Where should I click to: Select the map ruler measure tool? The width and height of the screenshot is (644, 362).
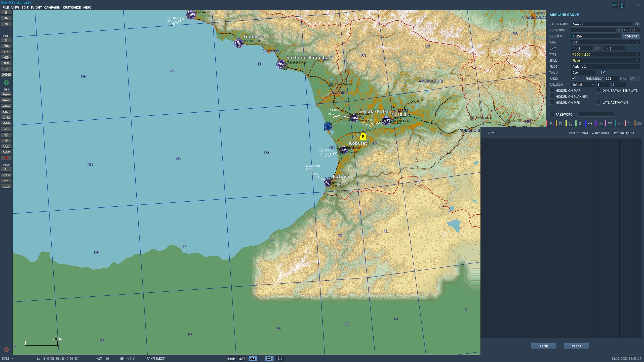tap(6, 181)
